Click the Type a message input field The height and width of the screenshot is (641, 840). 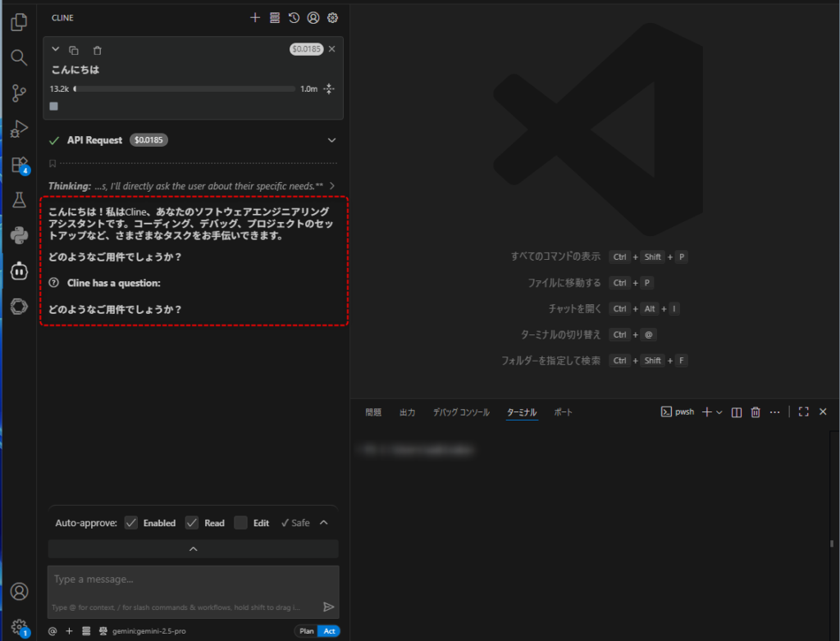coord(185,580)
